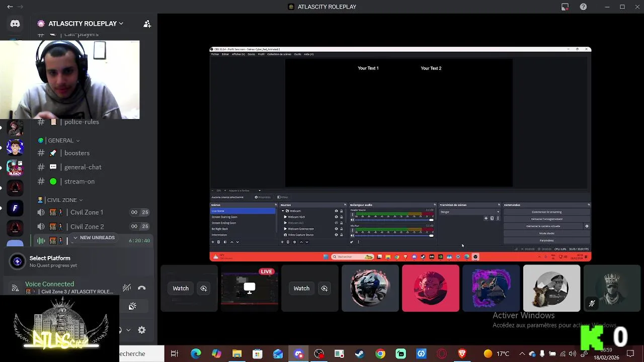Screen dimensions: 644x362
Task: Open the F server icon in sidebar
Action: tap(15, 208)
